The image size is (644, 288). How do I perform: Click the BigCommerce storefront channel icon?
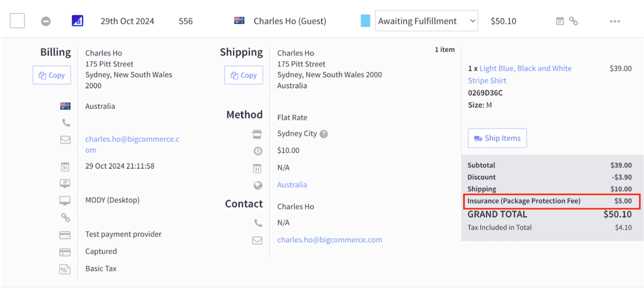[x=77, y=21]
